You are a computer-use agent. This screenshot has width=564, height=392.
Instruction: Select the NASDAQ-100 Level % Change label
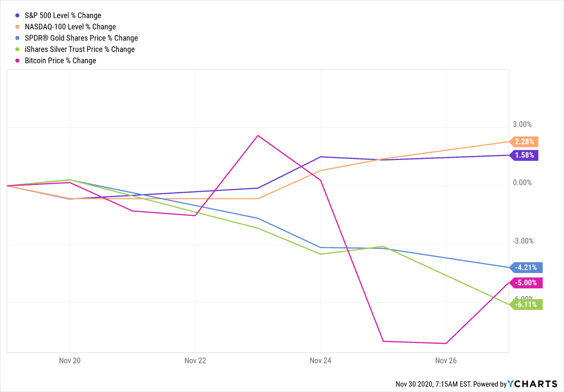[70, 27]
